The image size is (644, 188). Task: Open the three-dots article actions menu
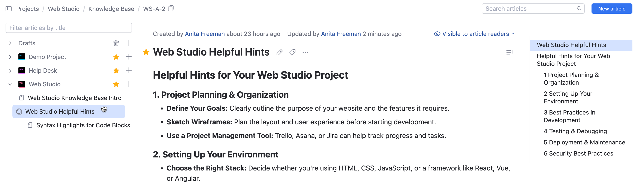tap(305, 52)
